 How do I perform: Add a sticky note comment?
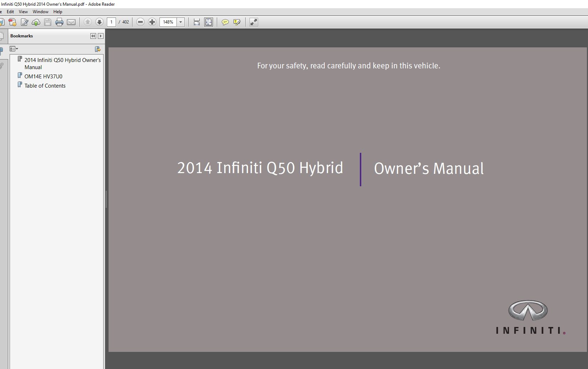click(225, 22)
